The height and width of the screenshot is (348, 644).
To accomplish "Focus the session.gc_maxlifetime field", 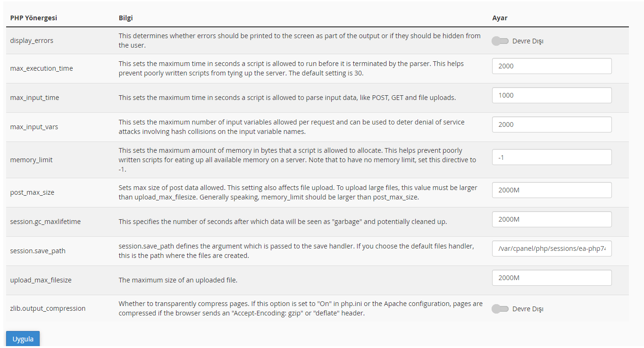I will point(552,219).
